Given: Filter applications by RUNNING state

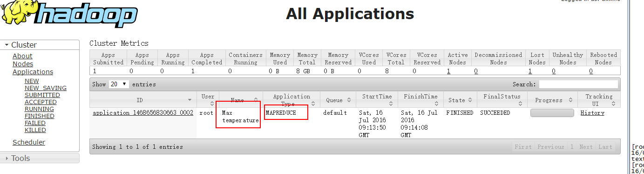Looking at the screenshot, I should (39, 109).
